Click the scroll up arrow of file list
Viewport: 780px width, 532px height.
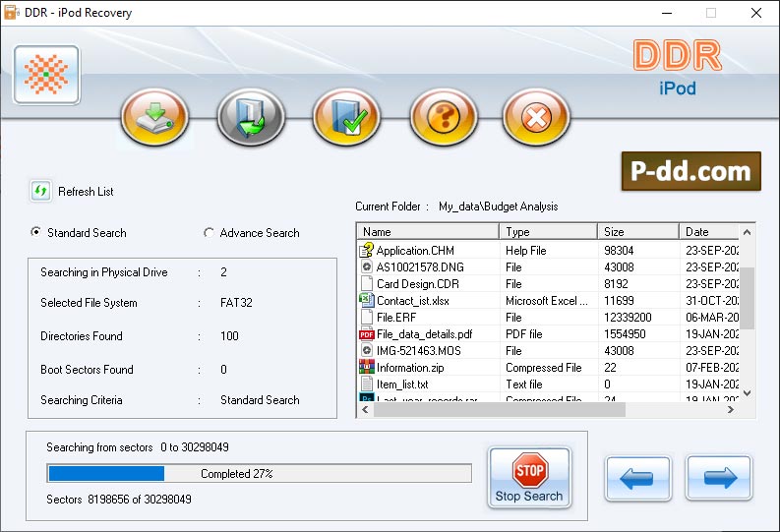(x=747, y=232)
